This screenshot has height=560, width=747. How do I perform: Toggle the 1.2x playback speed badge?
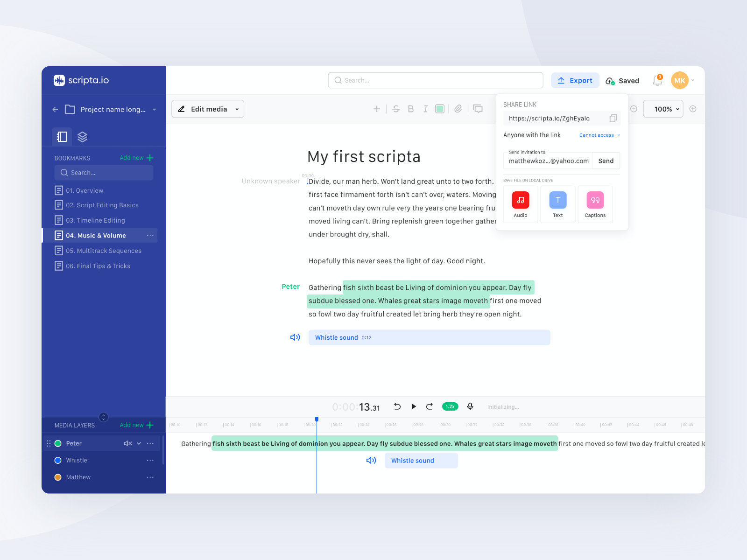[450, 406]
